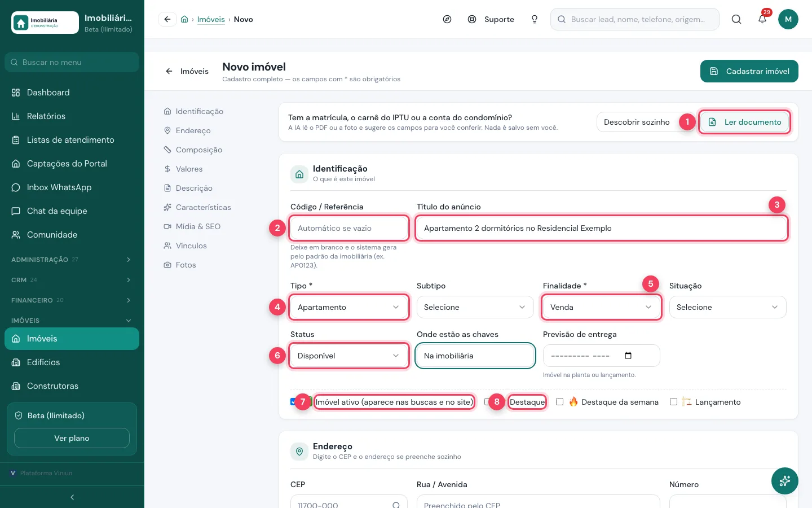Open the notifications bell
Screen dimensions: 812x508
[x=762, y=19]
